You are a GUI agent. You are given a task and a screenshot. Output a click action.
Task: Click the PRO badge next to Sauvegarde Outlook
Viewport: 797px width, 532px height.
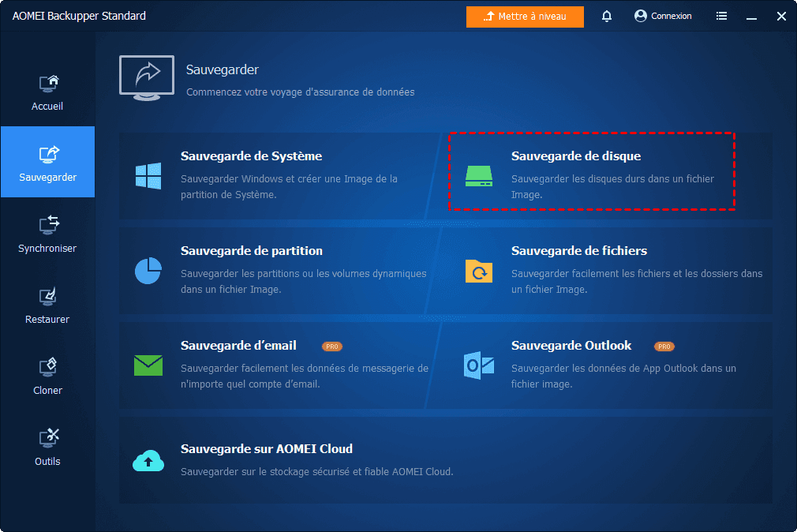(x=664, y=347)
